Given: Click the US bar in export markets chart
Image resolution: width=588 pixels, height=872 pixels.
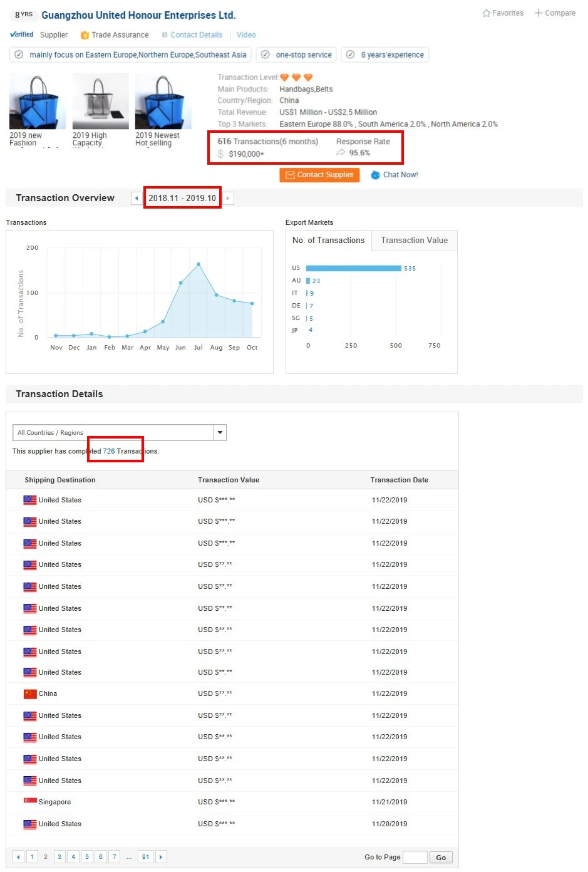Looking at the screenshot, I should click(x=353, y=268).
